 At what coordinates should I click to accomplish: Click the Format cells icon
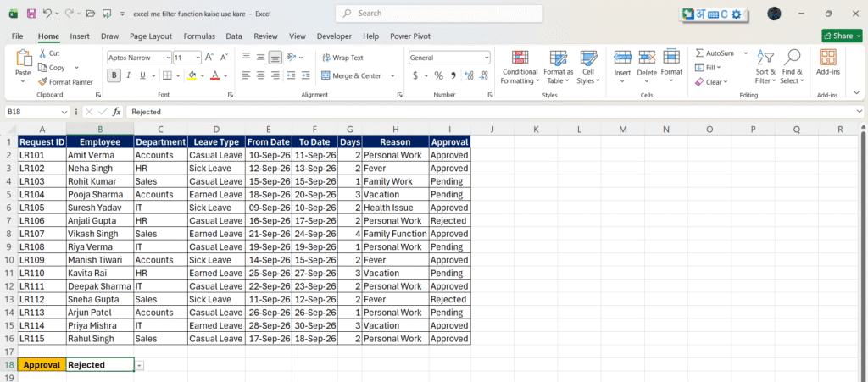(x=671, y=58)
